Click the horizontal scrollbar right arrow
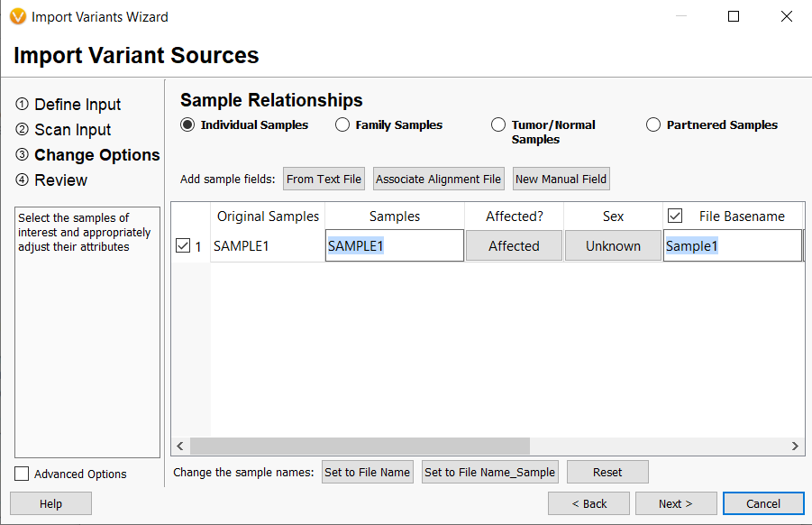 (x=795, y=446)
